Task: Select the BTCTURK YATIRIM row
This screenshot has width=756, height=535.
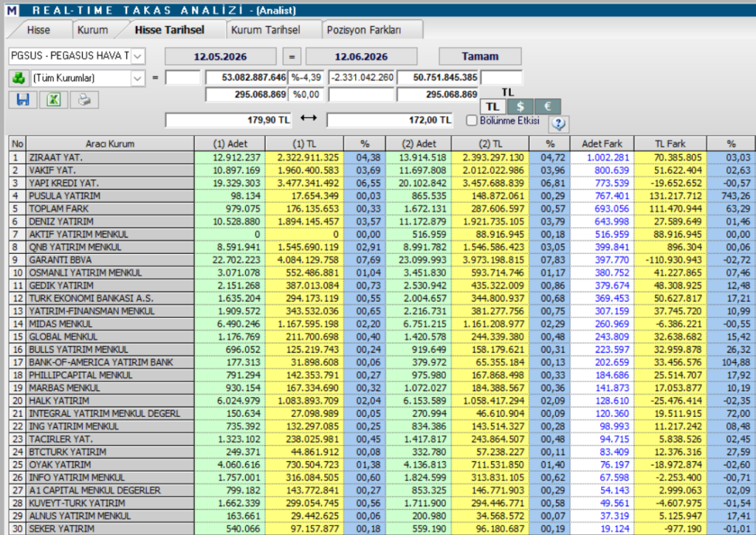Action: coord(382,452)
